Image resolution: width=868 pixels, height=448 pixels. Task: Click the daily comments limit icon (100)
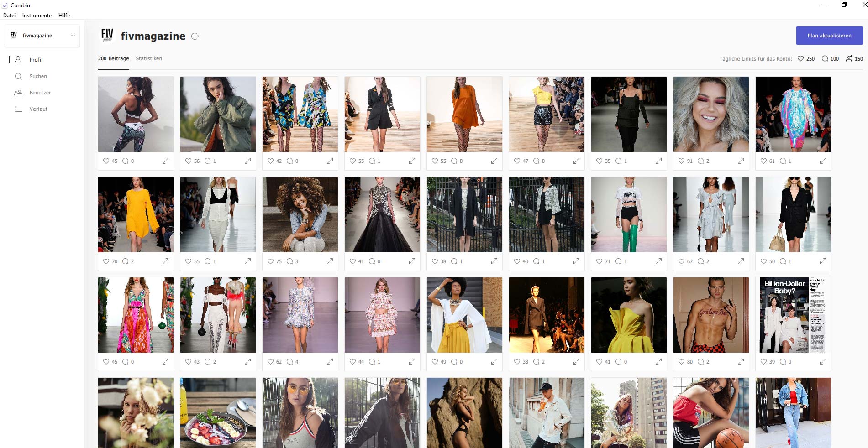tap(825, 59)
